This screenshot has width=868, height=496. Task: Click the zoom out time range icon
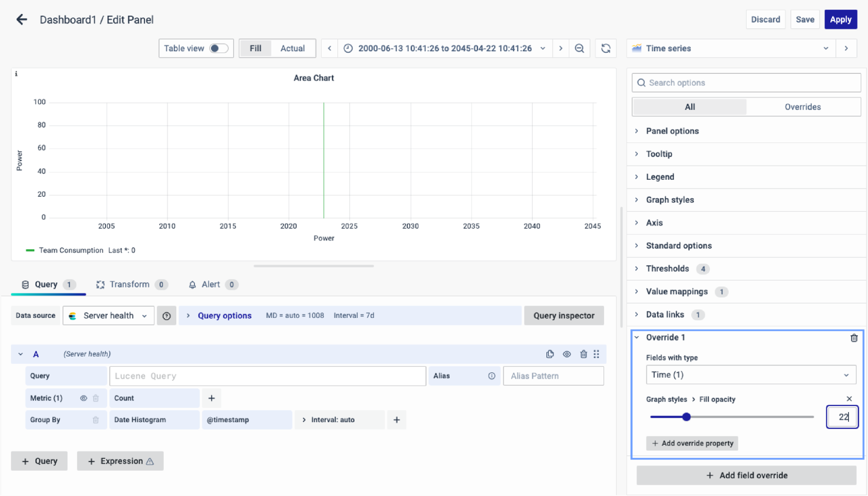(x=579, y=48)
